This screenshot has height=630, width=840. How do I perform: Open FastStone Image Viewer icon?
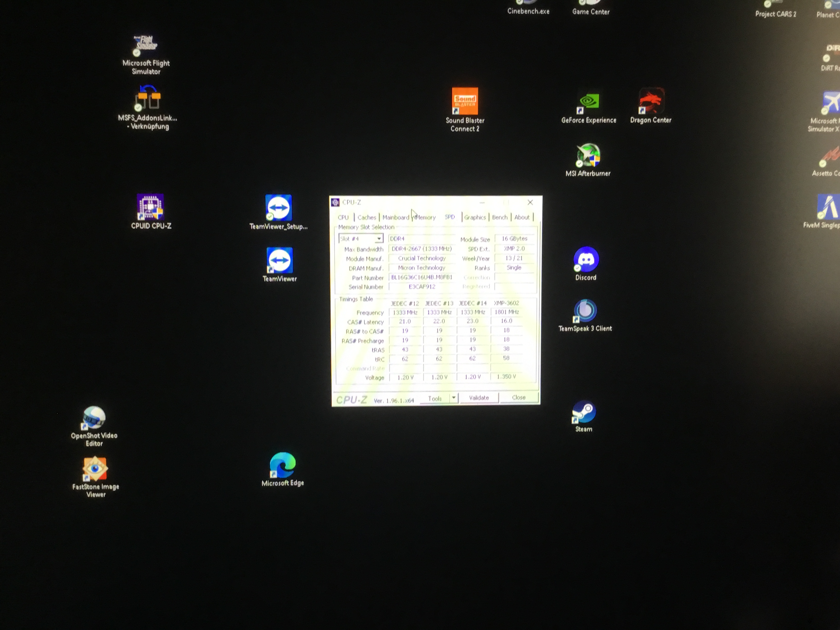(95, 469)
